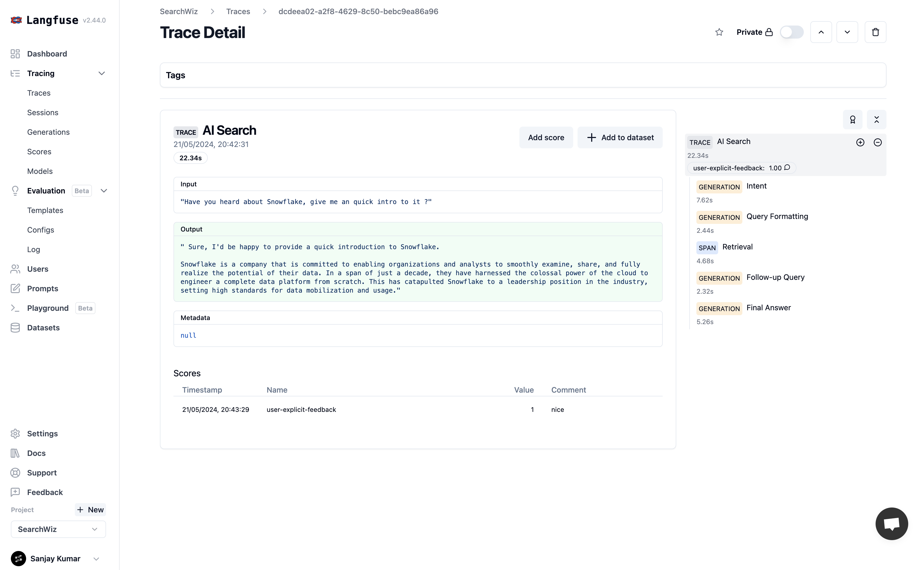Select the Retrieval span in the tree
The height and width of the screenshot is (570, 924).
737,247
